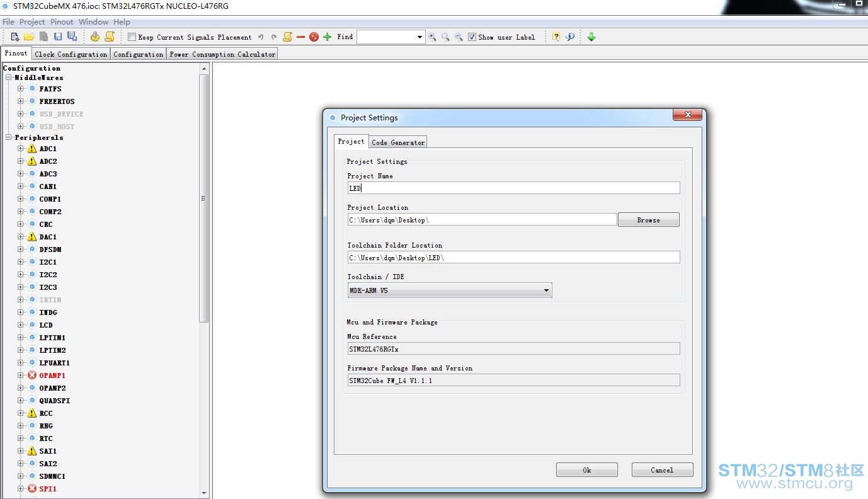Close the Project Settings dialog with X
This screenshot has width=868, height=499.
pyautogui.click(x=687, y=115)
